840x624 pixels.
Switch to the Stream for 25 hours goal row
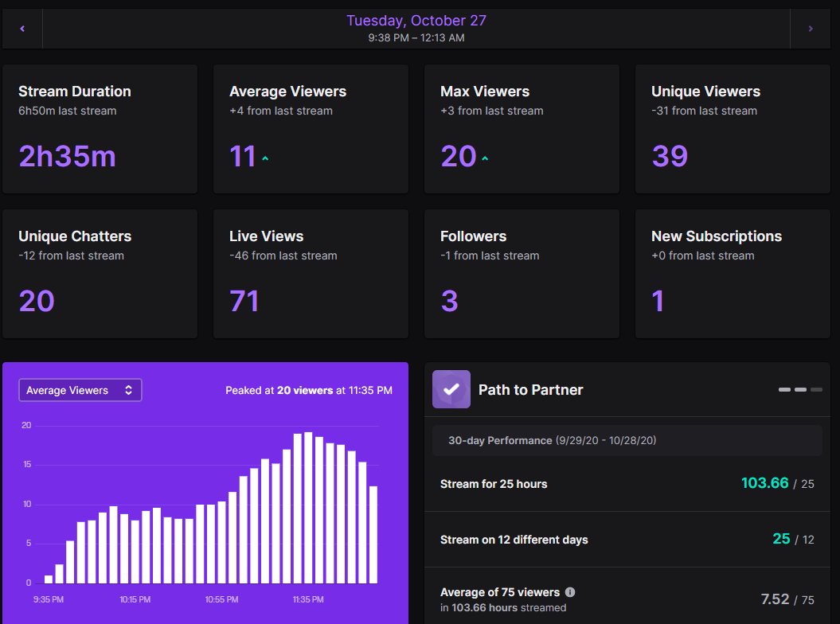(x=627, y=484)
